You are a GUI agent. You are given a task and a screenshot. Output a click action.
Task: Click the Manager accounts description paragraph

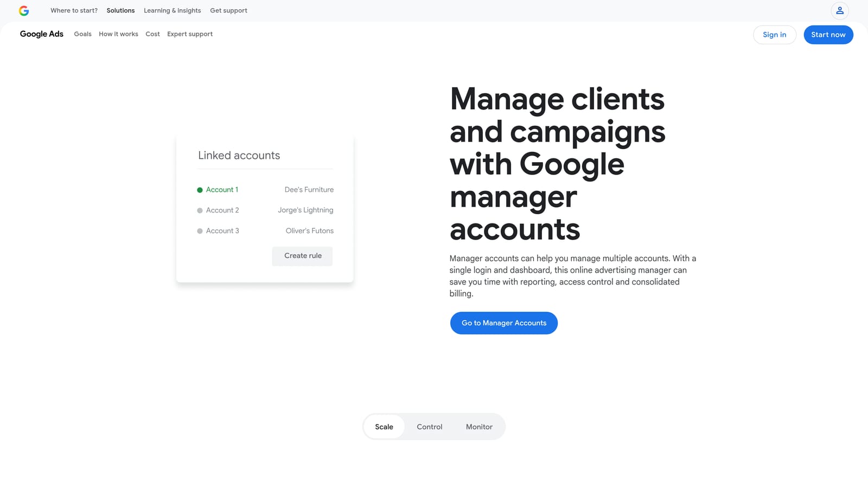(572, 276)
